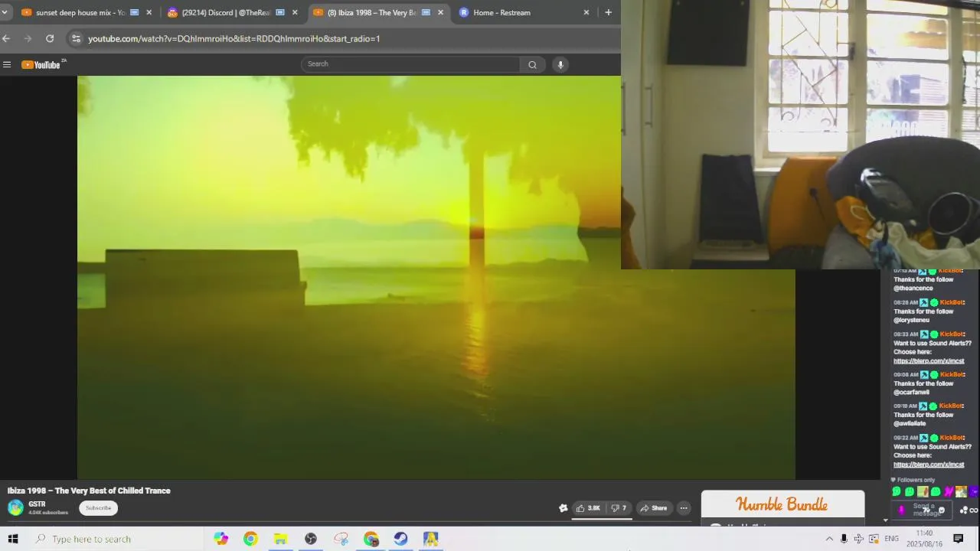Image resolution: width=980 pixels, height=551 pixels.
Task: Click the video title Ibiza 1998
Action: [89, 491]
